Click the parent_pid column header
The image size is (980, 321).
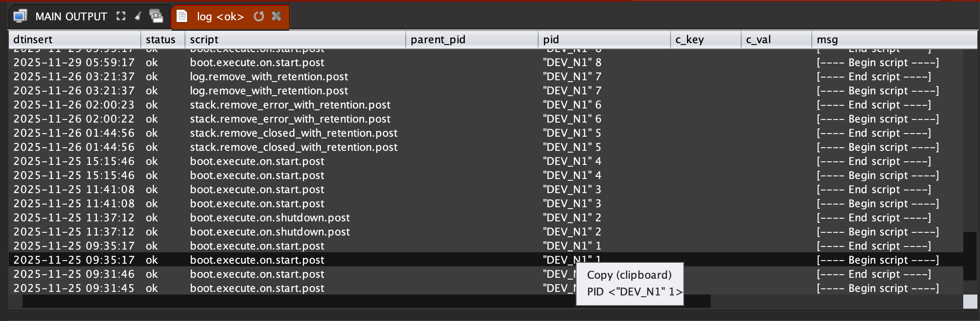pyautogui.click(x=471, y=40)
